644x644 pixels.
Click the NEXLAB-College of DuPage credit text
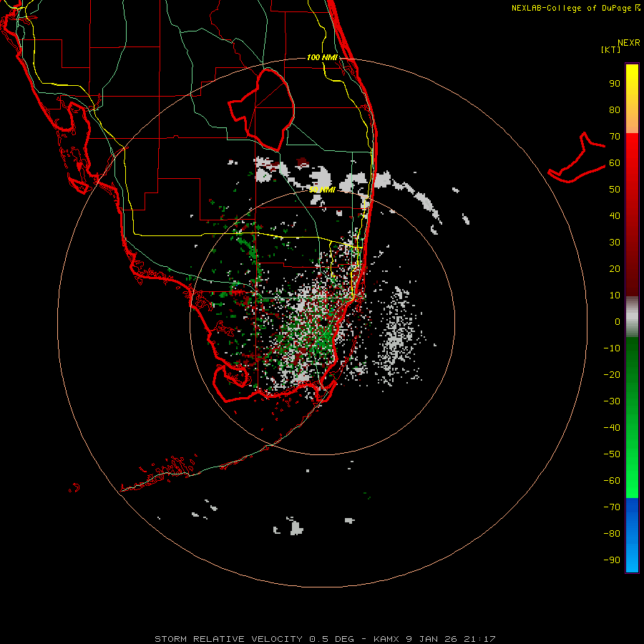(576, 8)
